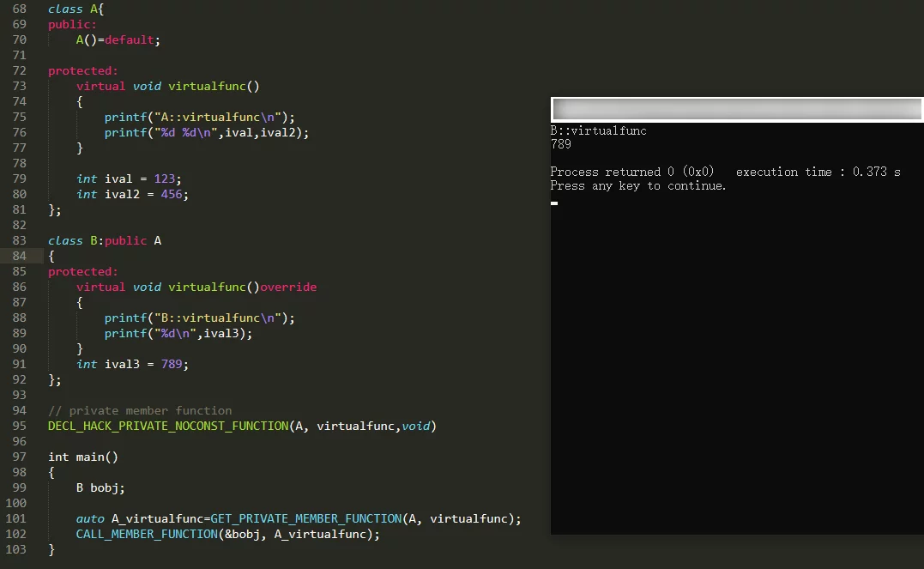Click 'B::virtualfunc' output line in console
This screenshot has height=569, width=924.
tap(599, 131)
